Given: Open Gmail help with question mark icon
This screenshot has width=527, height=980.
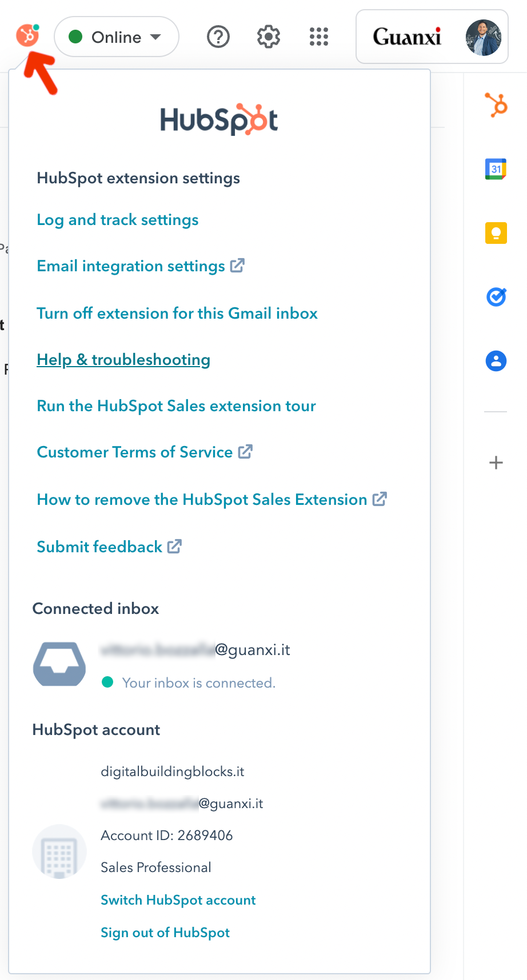Looking at the screenshot, I should pyautogui.click(x=218, y=37).
